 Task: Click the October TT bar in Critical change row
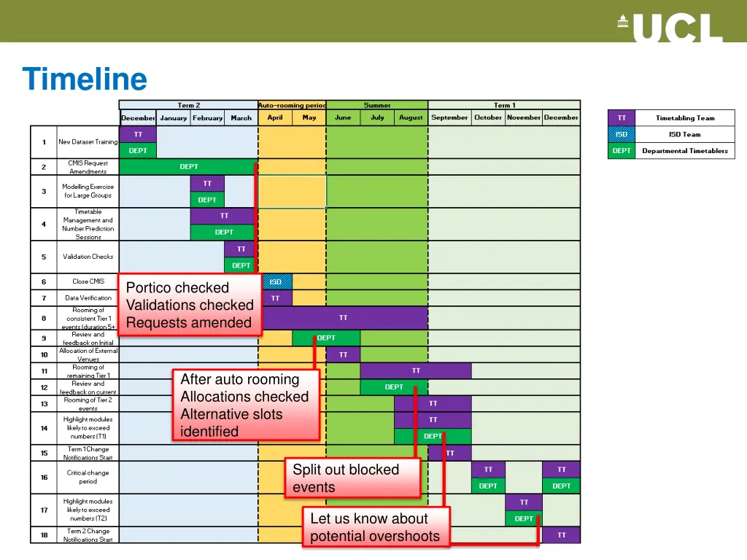tap(488, 470)
